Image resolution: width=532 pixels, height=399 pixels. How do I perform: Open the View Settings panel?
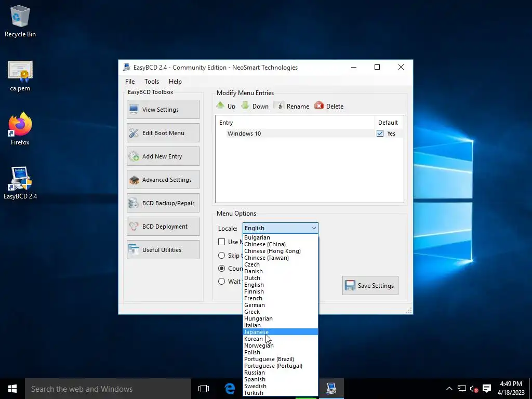[163, 109]
